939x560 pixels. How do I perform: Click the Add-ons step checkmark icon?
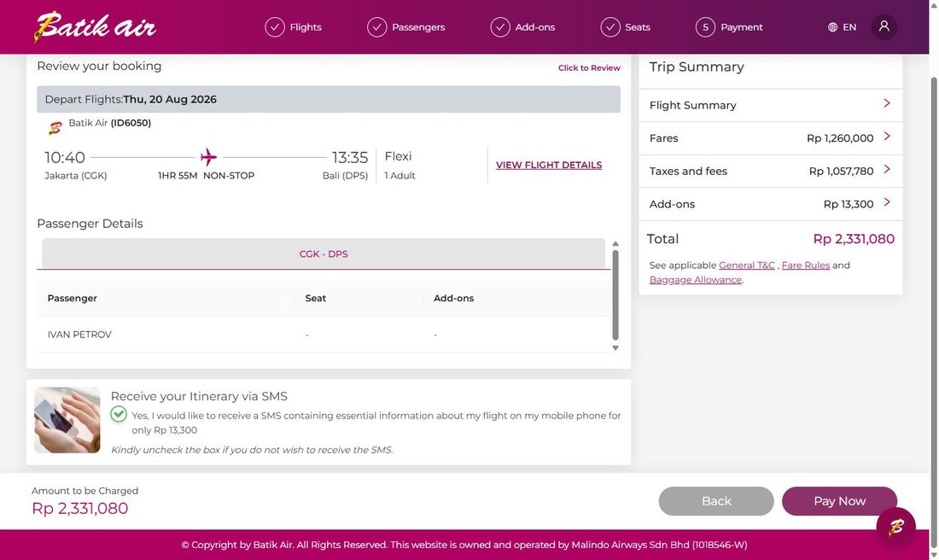[x=500, y=27]
